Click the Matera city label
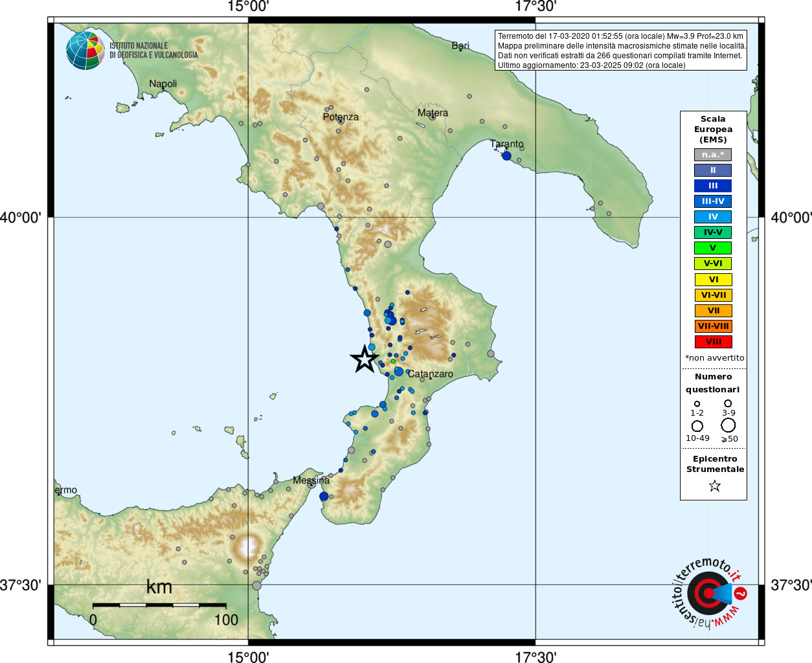 point(433,113)
